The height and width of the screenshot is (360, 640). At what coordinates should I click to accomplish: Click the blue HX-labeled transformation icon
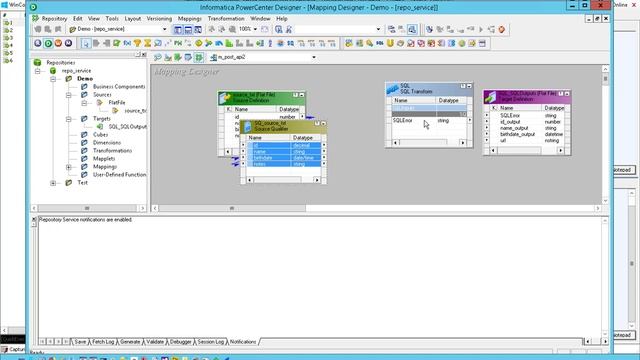[380, 43]
